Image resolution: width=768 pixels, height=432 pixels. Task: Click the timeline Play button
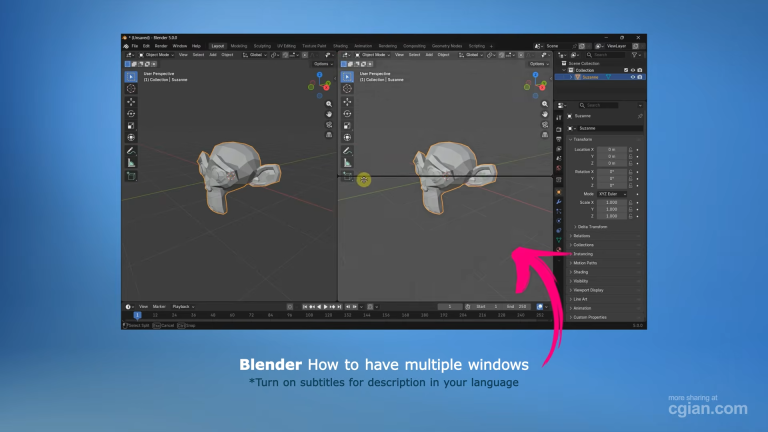(326, 307)
